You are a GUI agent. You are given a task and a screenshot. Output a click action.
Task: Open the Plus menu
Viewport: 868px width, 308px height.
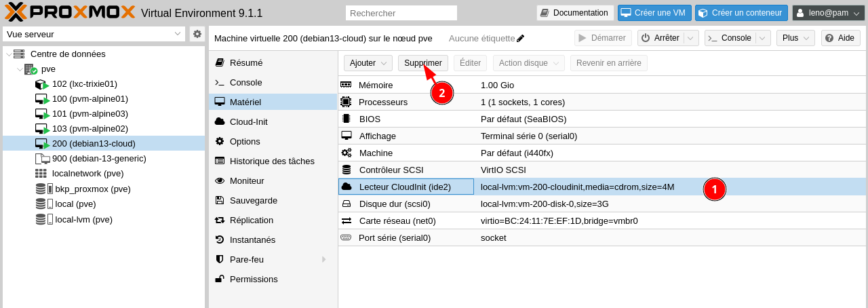point(795,38)
